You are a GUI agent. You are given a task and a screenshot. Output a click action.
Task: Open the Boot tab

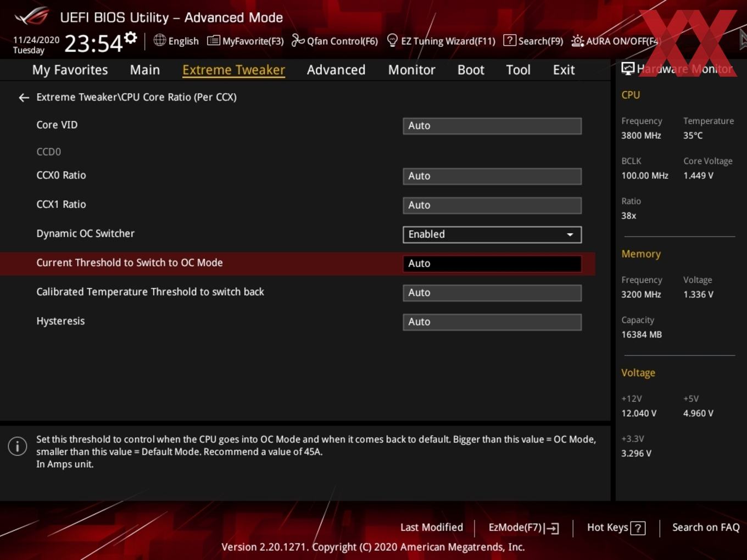click(x=471, y=70)
